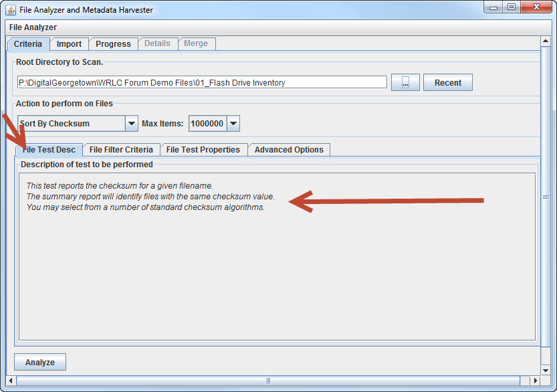The width and height of the screenshot is (557, 392).
Task: Switch to the Import tab
Action: [x=69, y=44]
